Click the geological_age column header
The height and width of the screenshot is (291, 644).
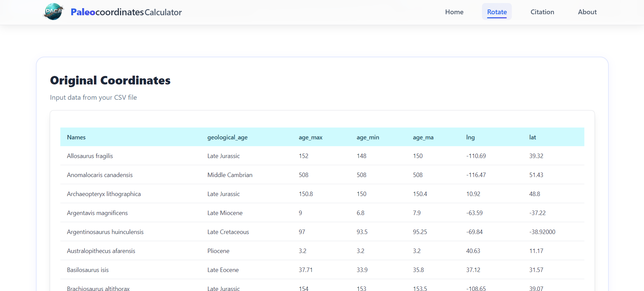coord(227,137)
